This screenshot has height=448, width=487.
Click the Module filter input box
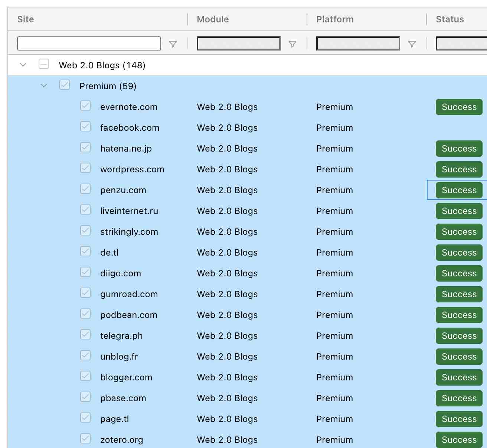[238, 43]
